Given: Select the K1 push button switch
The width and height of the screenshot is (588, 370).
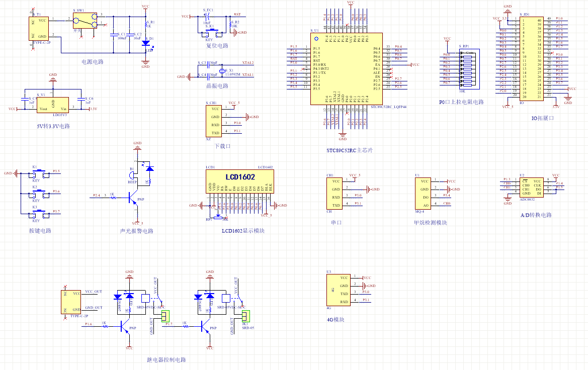Looking at the screenshot, I should point(39,174).
